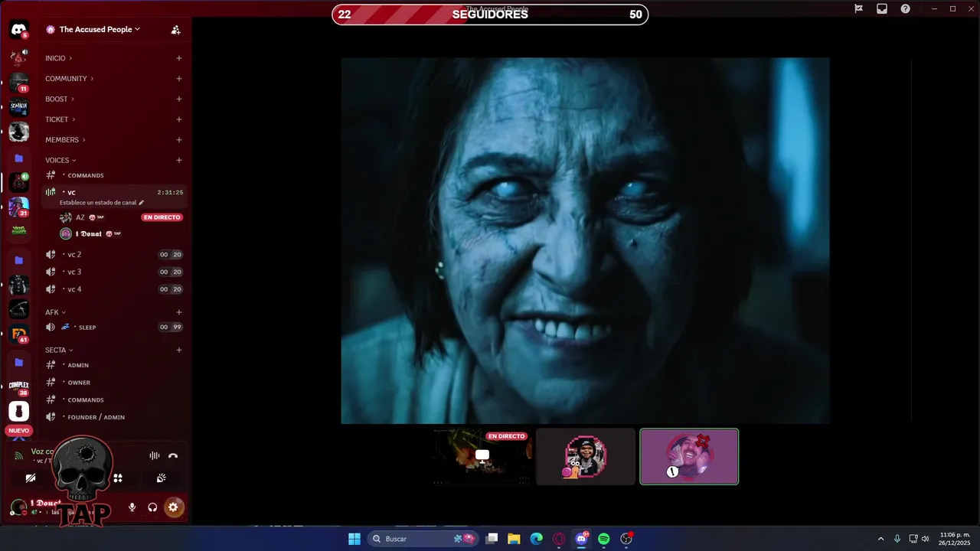Viewport: 980px width, 551px height.
Task: Select the EN DIRECTO stream thumbnail
Action: [482, 456]
